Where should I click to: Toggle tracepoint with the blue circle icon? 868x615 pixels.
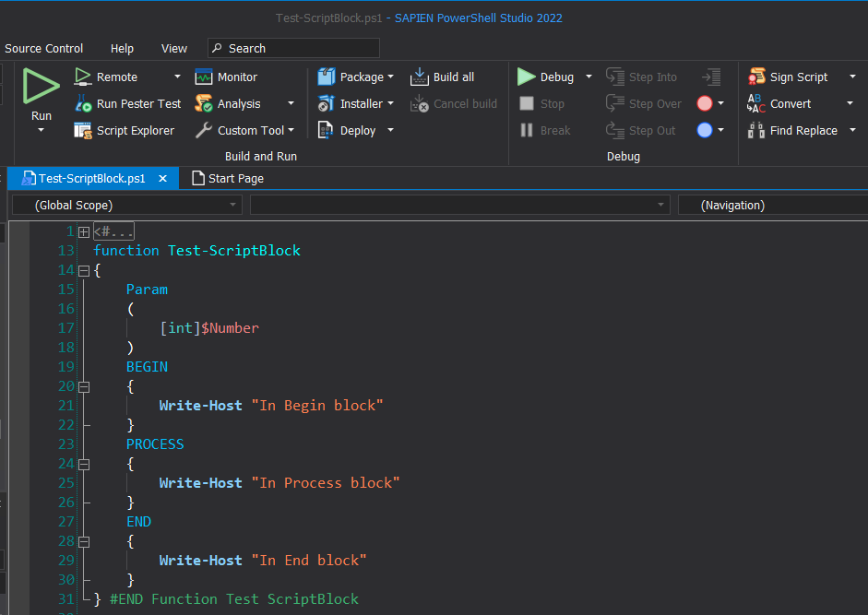(705, 130)
